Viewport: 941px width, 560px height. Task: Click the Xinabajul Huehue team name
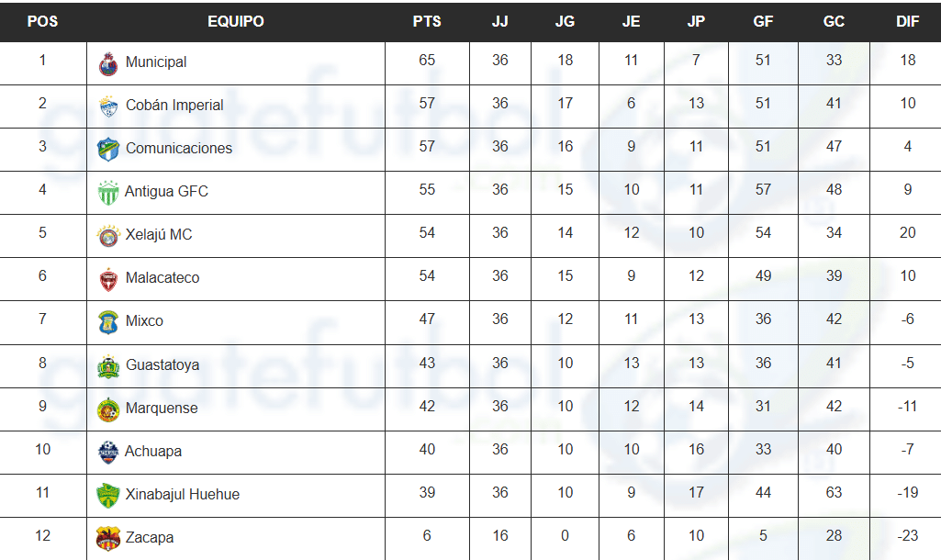183,494
